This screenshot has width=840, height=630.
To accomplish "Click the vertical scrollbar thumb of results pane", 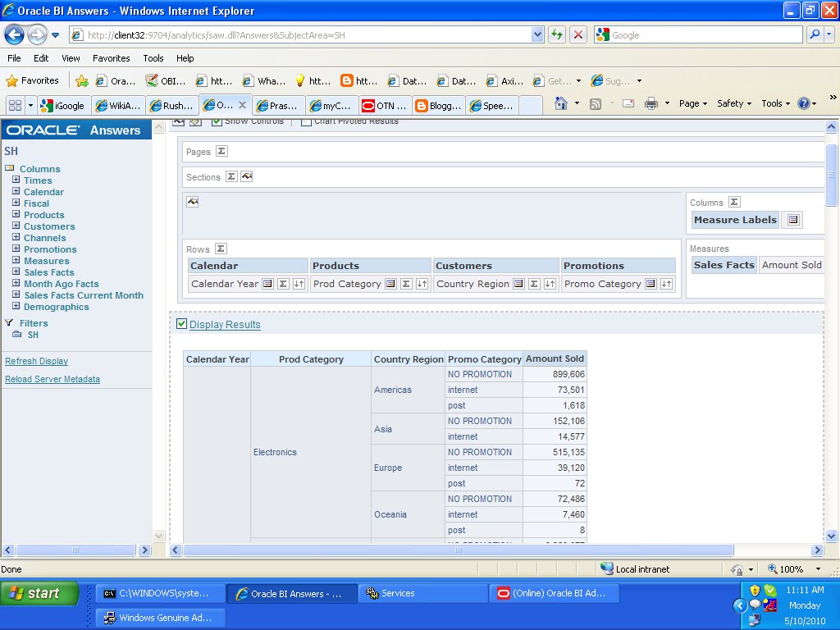I will 831,175.
